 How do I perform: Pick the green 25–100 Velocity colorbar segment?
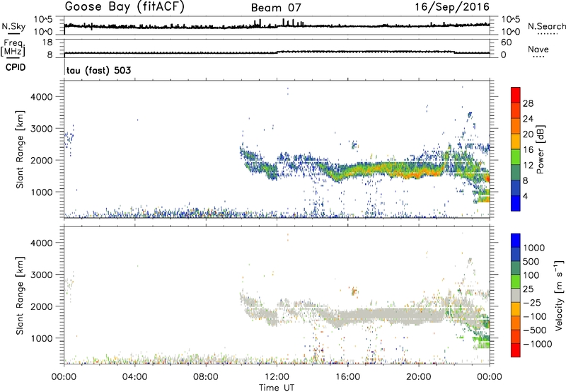pyautogui.click(x=516, y=282)
